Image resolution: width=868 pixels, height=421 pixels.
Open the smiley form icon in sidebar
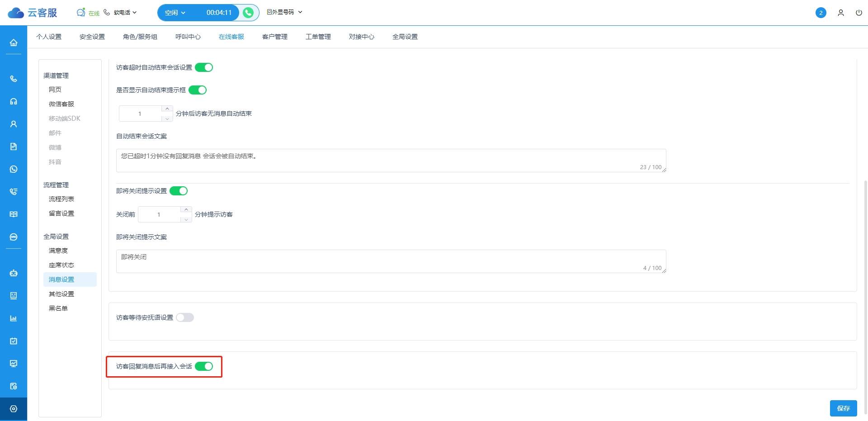tap(14, 296)
